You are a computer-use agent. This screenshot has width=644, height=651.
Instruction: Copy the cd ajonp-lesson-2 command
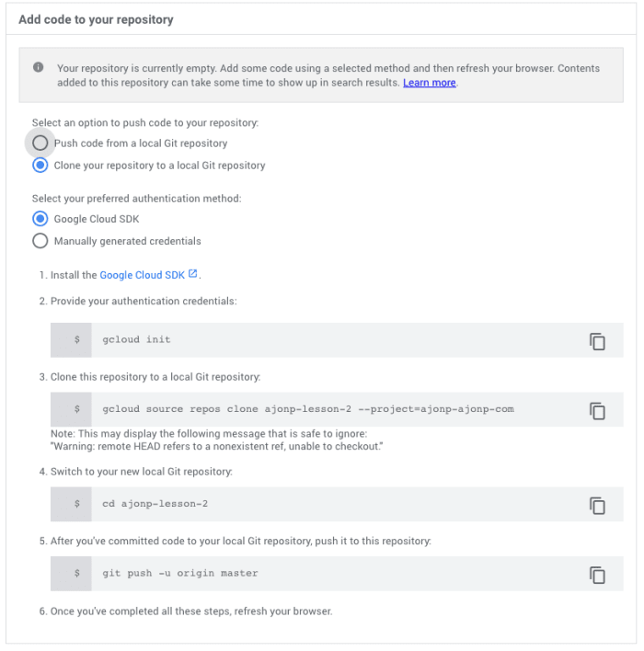[597, 506]
